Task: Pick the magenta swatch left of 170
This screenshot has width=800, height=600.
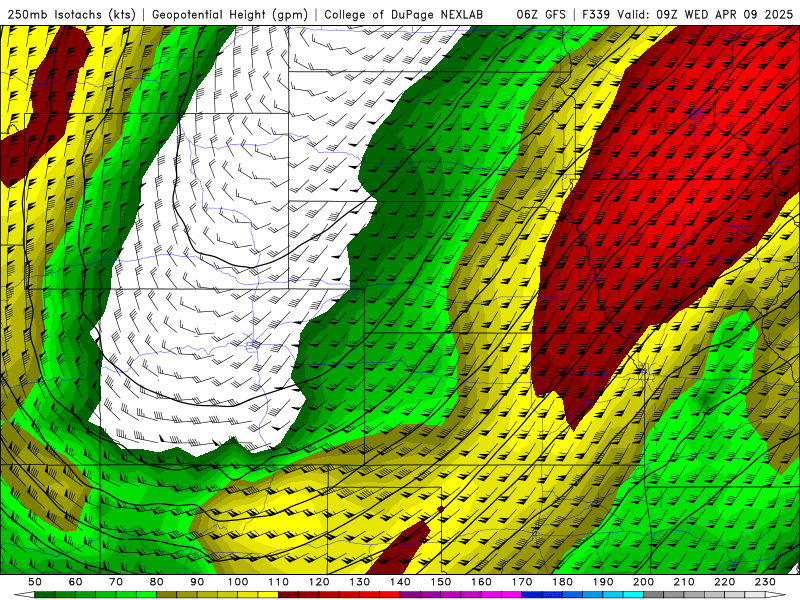Action: coord(511,595)
